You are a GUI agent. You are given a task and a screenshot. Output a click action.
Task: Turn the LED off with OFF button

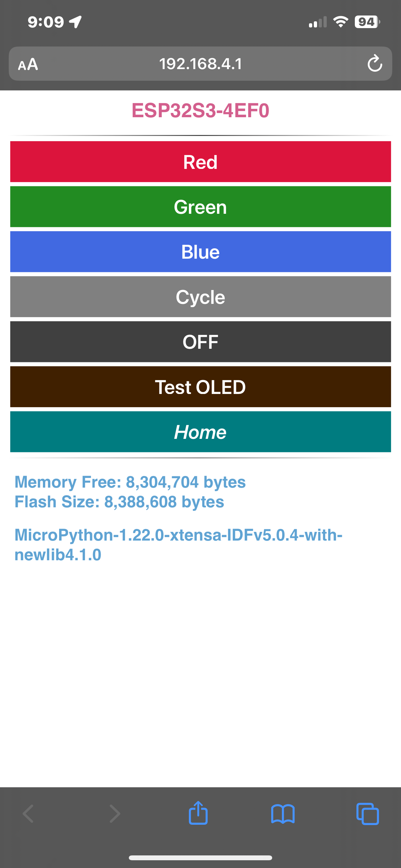tap(200, 342)
